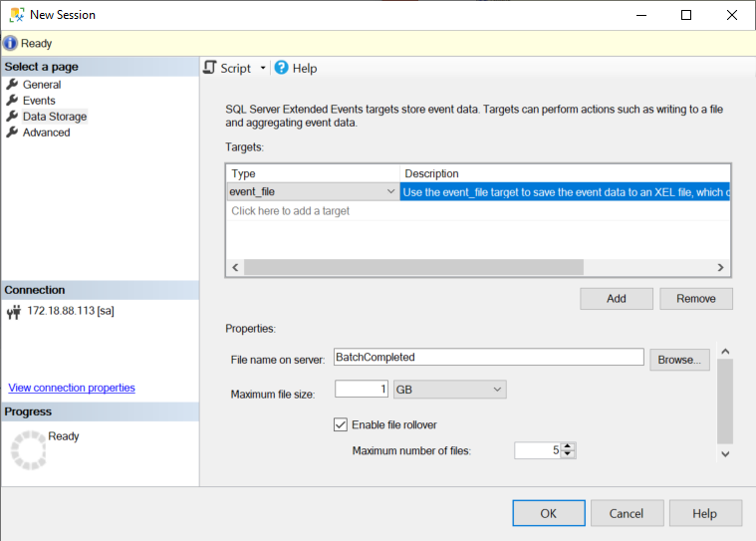Maximize the New Session window

(686, 15)
